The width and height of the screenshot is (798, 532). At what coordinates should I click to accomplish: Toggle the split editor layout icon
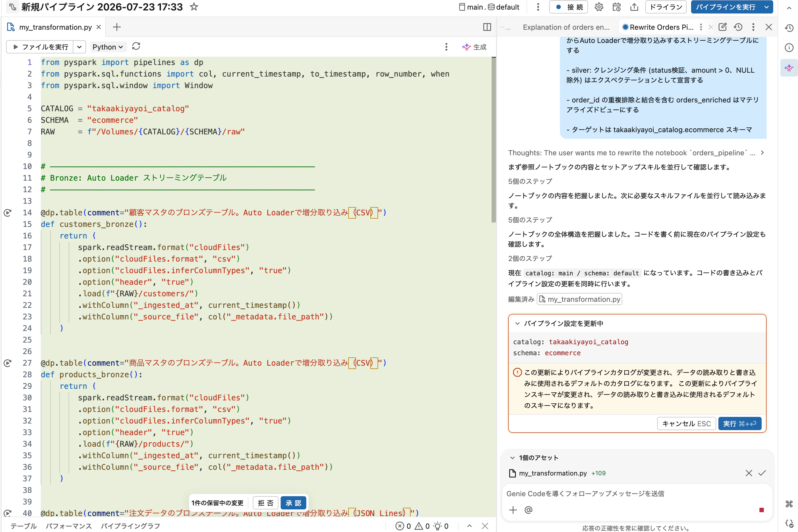pyautogui.click(x=487, y=27)
